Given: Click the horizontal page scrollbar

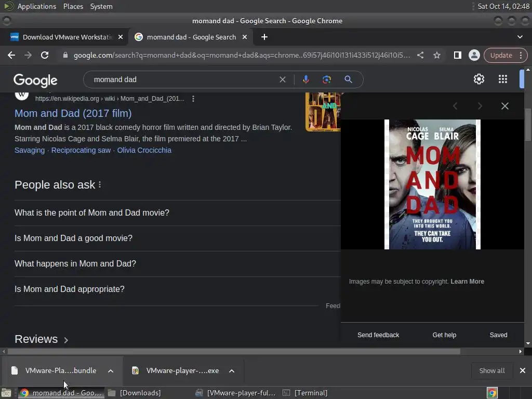Looking at the screenshot, I should (x=234, y=352).
